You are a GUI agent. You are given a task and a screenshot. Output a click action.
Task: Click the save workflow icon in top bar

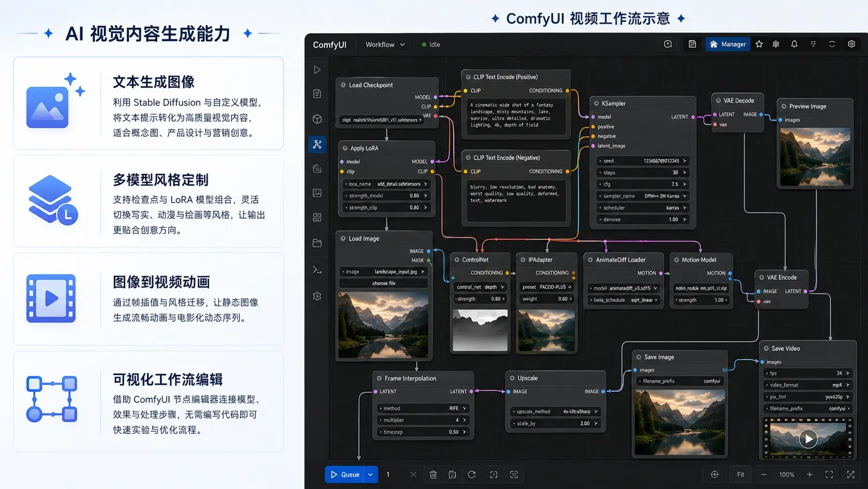click(692, 44)
